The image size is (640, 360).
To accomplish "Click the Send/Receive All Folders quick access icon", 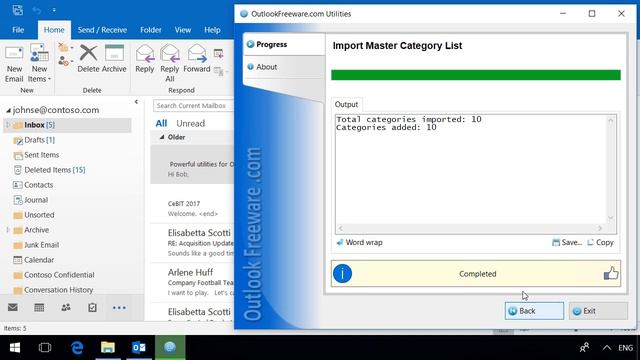I will pos(18,10).
